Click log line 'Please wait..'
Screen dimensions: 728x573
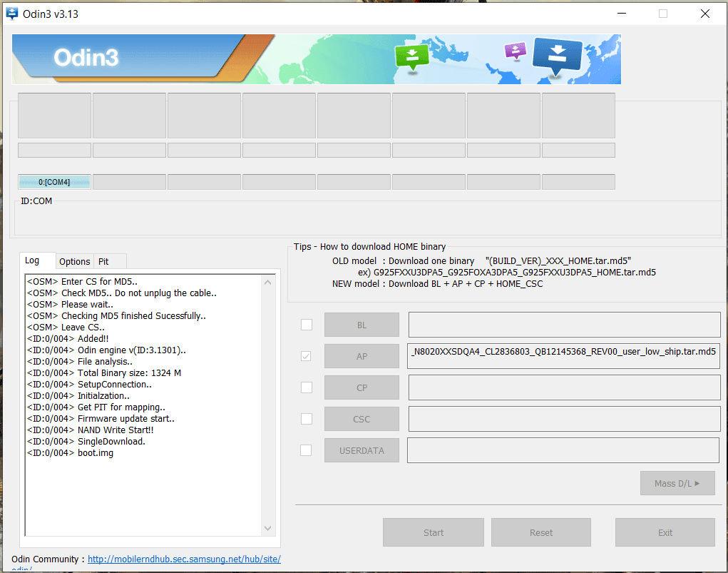[x=70, y=305]
